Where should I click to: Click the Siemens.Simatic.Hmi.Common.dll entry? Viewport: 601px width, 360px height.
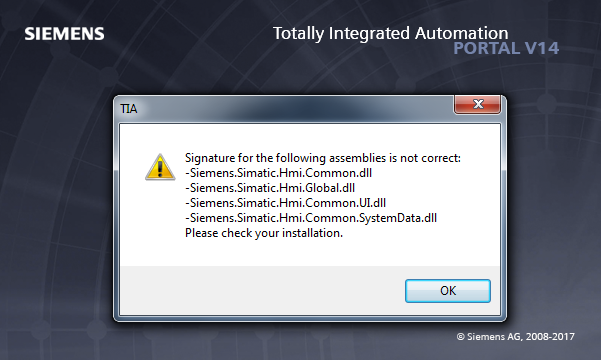(278, 173)
